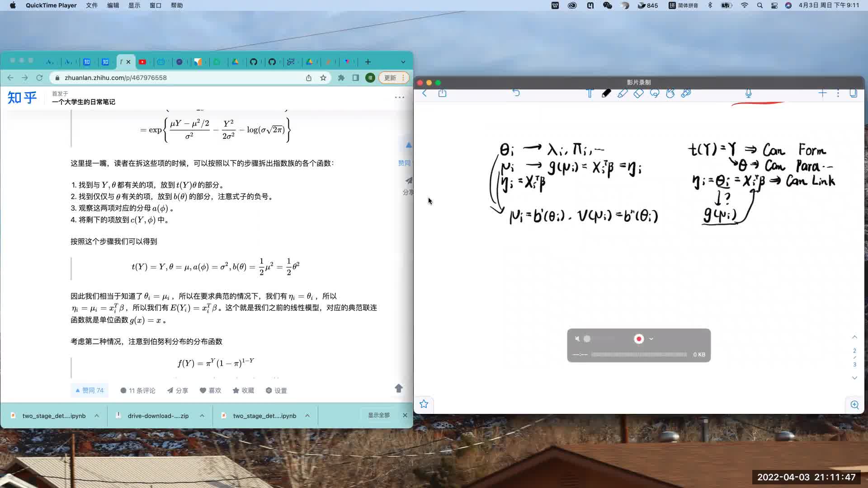
Task: Open 文件 menu in QuickTime Player
Action: pyautogui.click(x=92, y=5)
